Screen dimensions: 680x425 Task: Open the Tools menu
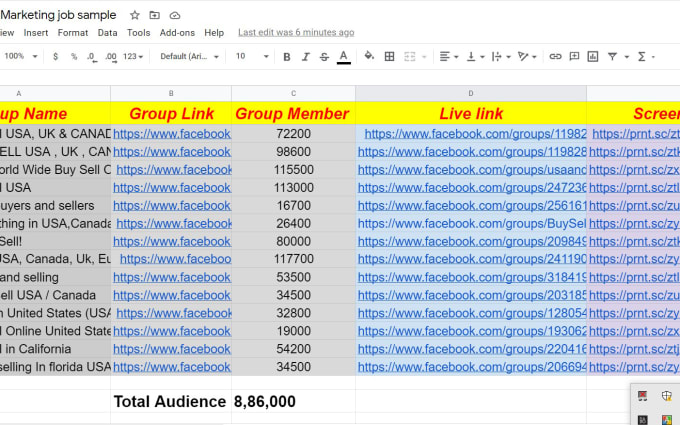[138, 33]
